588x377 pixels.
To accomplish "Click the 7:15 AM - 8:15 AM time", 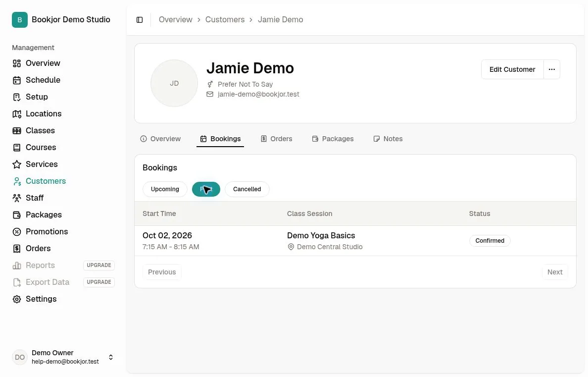I will (x=171, y=247).
